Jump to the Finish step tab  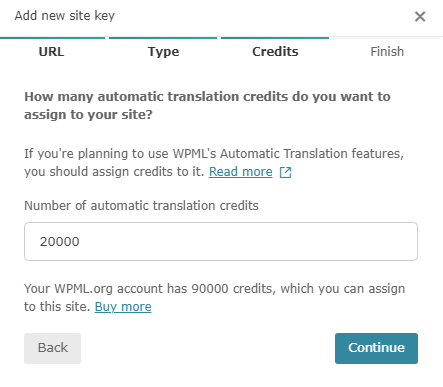(x=387, y=52)
